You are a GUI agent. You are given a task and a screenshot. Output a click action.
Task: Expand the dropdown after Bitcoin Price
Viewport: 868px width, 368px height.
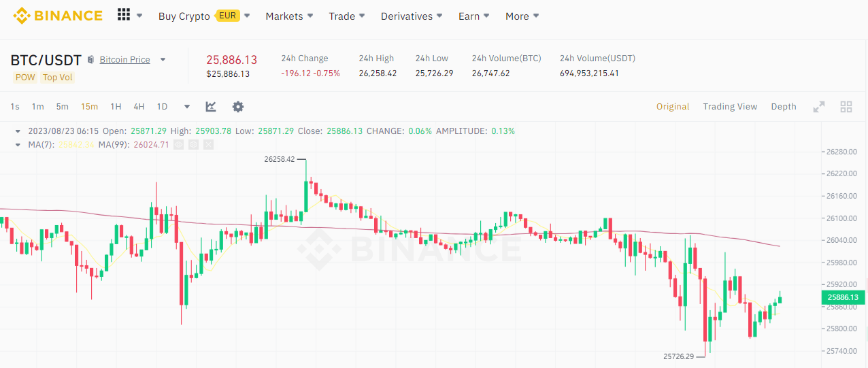(x=163, y=59)
